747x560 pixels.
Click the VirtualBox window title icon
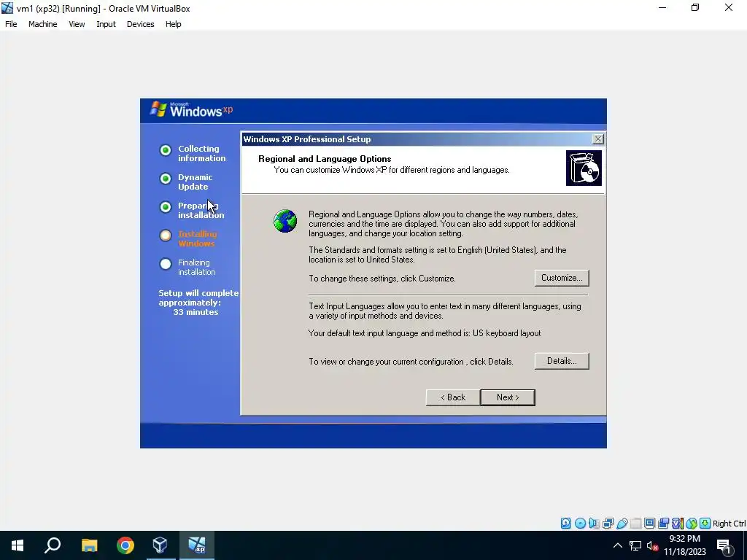click(7, 8)
